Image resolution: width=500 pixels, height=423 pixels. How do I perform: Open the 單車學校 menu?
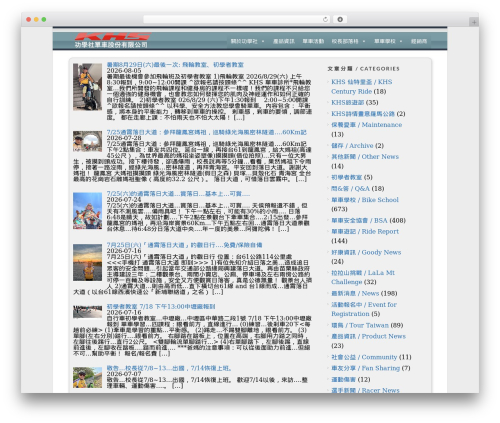coord(384,41)
